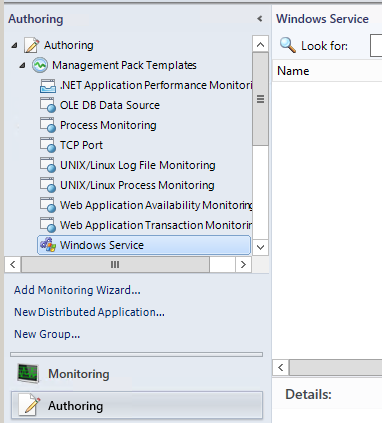Click the Look for magnifier icon
This screenshot has height=423, width=382.
coord(288,45)
